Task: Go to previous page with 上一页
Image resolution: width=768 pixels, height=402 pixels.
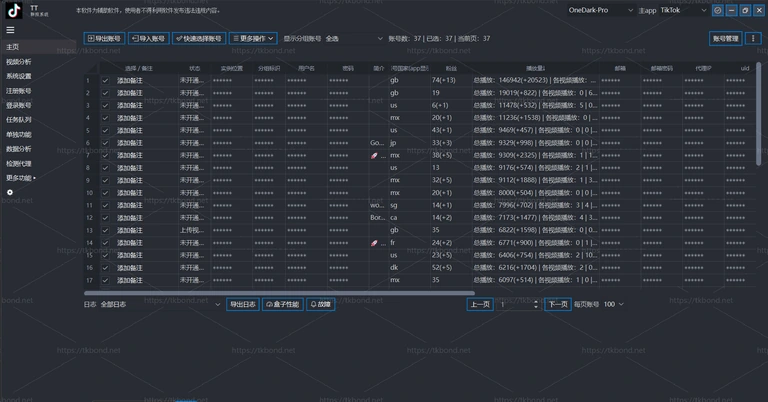Action: (x=480, y=305)
